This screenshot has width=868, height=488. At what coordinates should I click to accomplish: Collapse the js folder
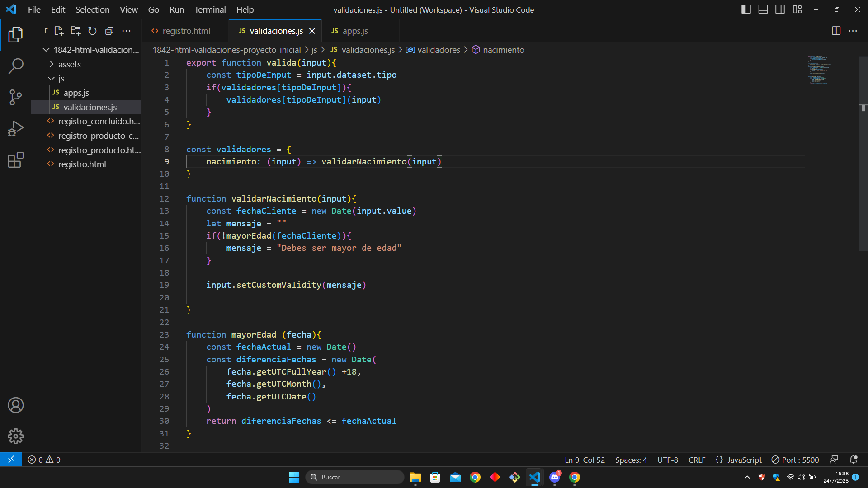(x=86, y=78)
